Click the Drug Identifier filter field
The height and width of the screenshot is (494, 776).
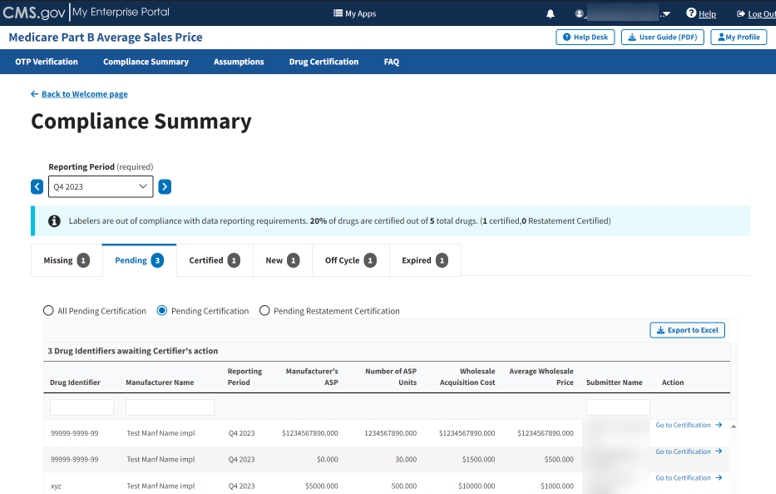pos(82,408)
